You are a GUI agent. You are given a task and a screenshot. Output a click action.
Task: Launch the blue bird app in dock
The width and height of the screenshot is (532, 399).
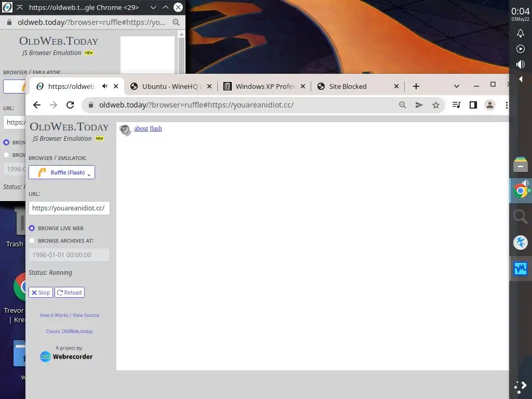[x=520, y=243]
